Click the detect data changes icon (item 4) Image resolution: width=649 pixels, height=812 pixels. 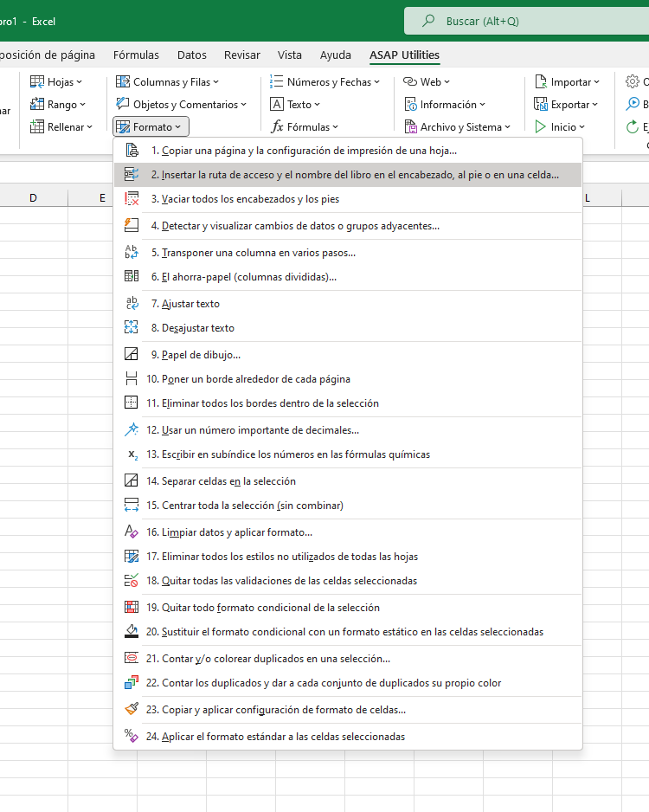pos(132,226)
